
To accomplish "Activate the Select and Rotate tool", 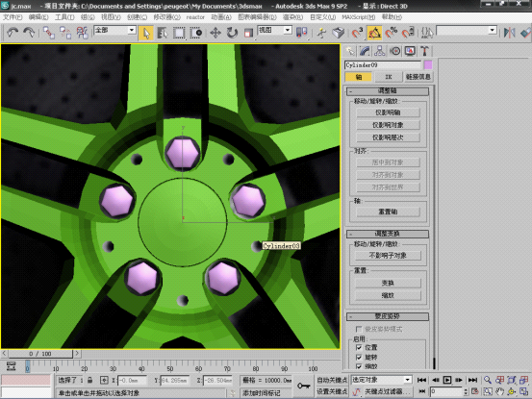I will tap(232, 33).
